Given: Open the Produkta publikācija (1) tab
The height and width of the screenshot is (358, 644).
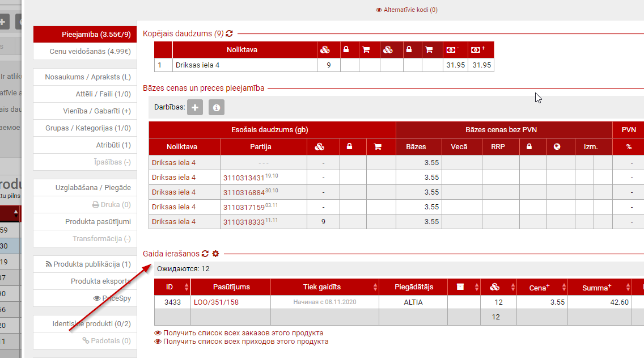Looking at the screenshot, I should [x=92, y=264].
